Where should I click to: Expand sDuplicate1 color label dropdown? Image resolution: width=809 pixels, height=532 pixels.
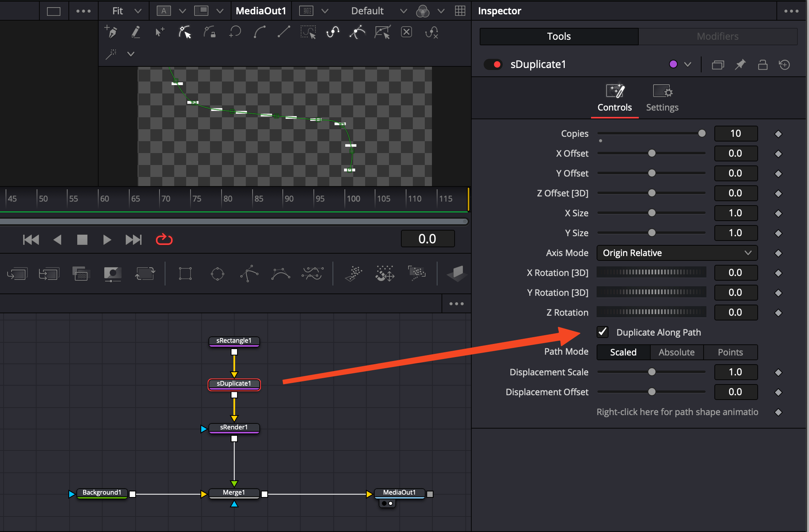click(x=688, y=64)
